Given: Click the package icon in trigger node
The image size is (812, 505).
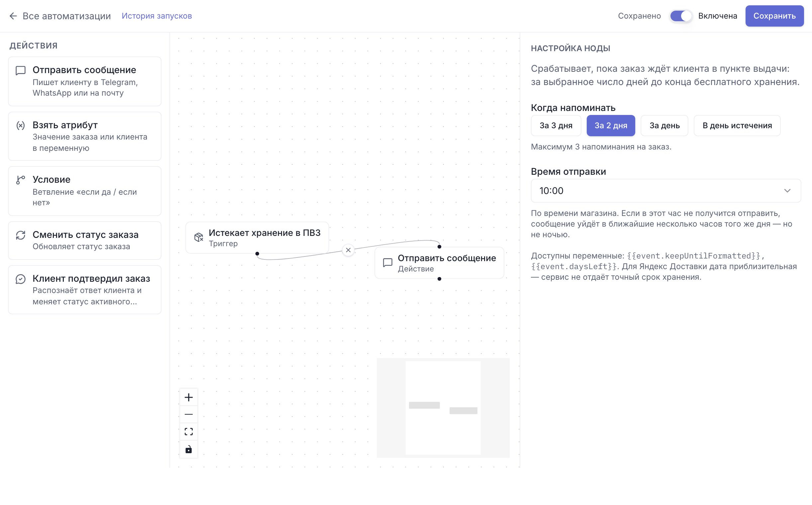Looking at the screenshot, I should click(x=199, y=238).
